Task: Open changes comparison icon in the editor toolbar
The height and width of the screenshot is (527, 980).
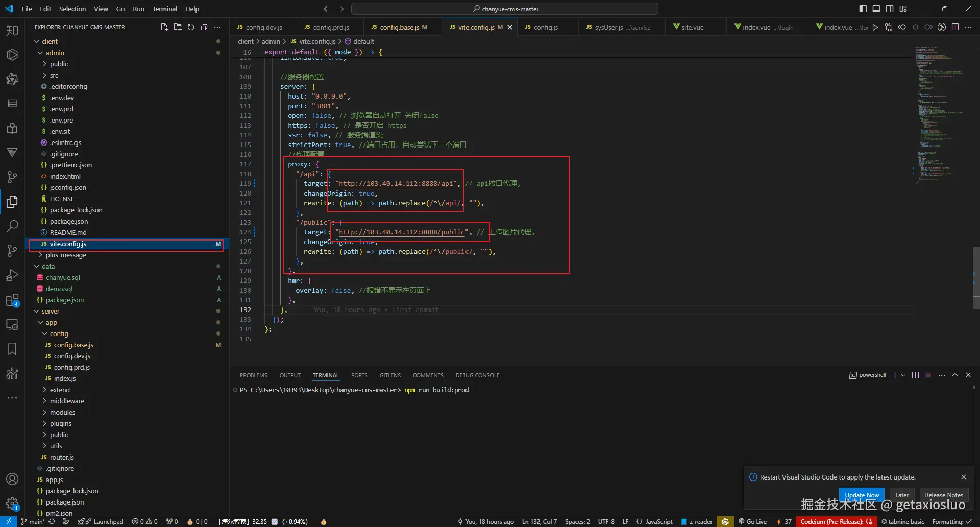Action: coord(889,27)
